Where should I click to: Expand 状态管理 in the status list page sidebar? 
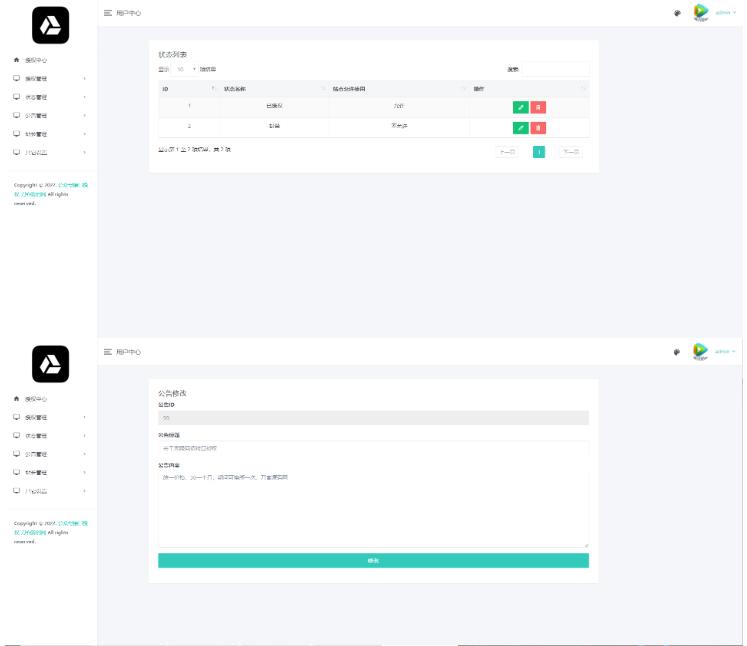48,97
